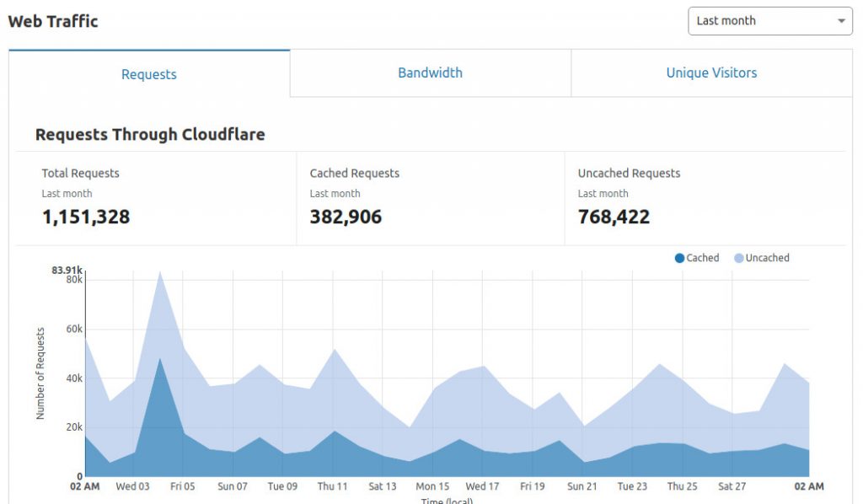Select the Requests tab
The height and width of the screenshot is (504, 863).
click(x=149, y=74)
